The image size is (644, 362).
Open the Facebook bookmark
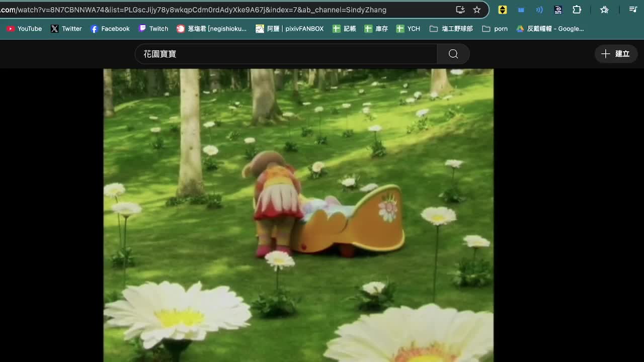click(110, 29)
